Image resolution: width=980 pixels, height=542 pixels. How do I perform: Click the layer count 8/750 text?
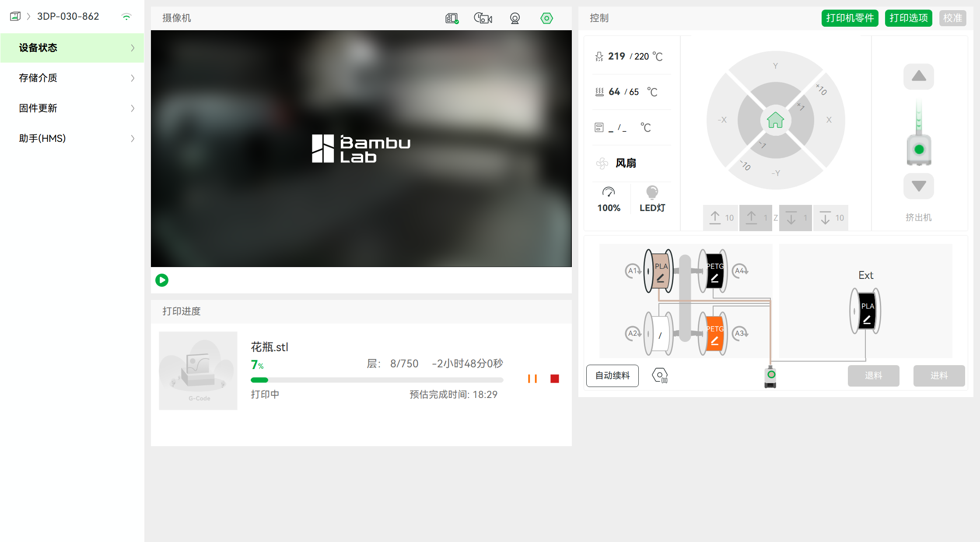coord(404,364)
